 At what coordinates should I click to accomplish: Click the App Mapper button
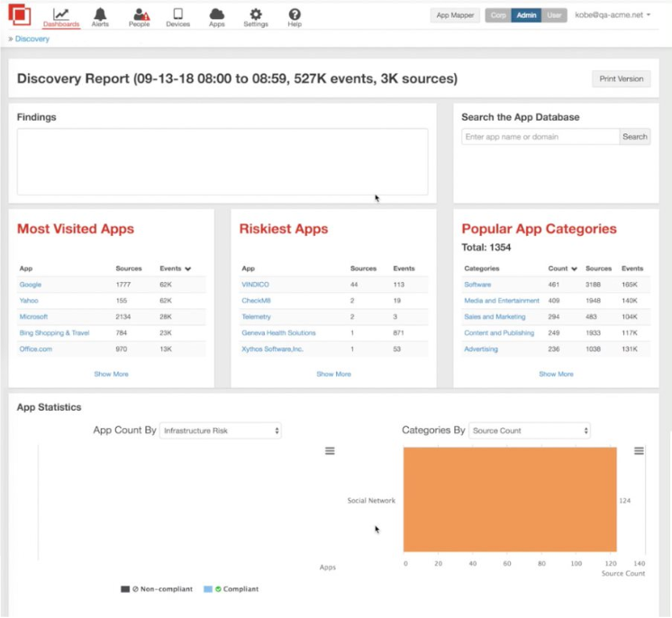[455, 15]
